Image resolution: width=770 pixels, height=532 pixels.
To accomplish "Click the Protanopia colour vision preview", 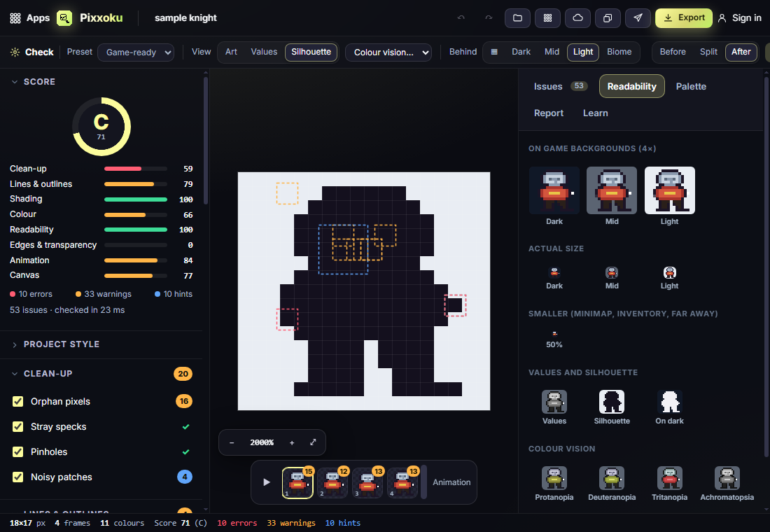I will click(x=554, y=484).
